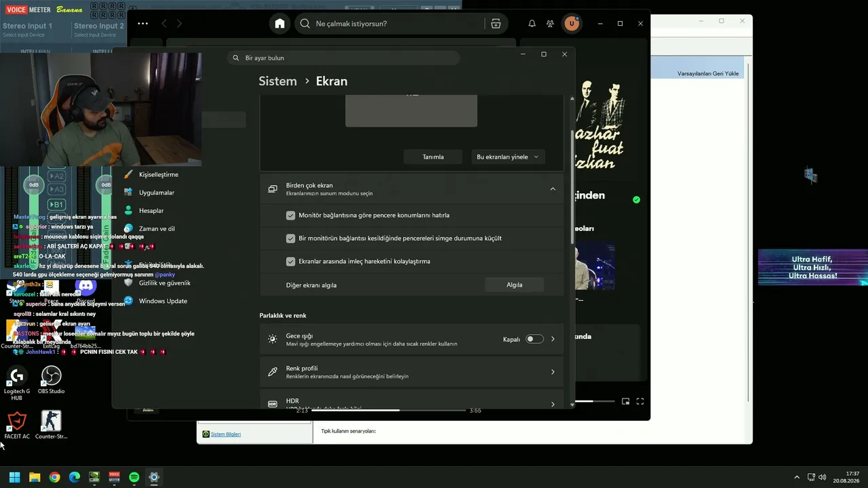Launch Logitech G HUB desktop shortcut
The image size is (868, 488).
(17, 384)
